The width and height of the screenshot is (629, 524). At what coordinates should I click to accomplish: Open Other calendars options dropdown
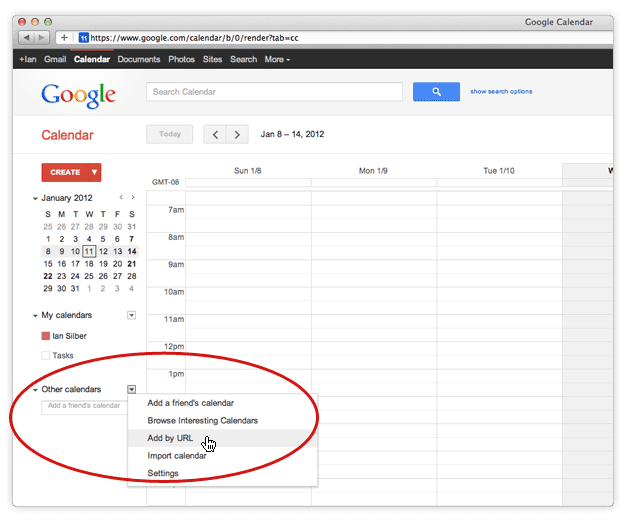click(x=131, y=389)
